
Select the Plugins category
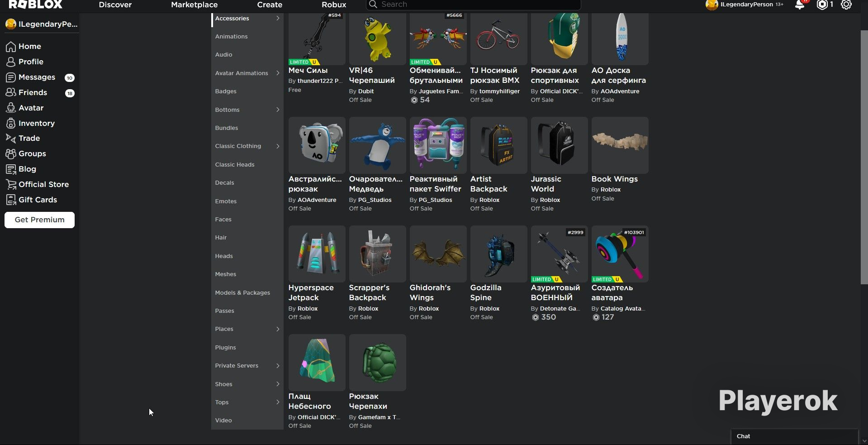point(225,348)
